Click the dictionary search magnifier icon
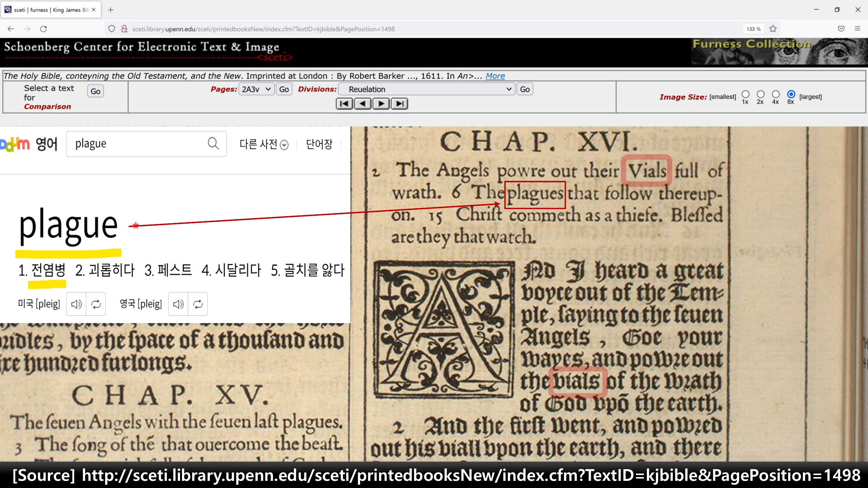 [x=213, y=143]
